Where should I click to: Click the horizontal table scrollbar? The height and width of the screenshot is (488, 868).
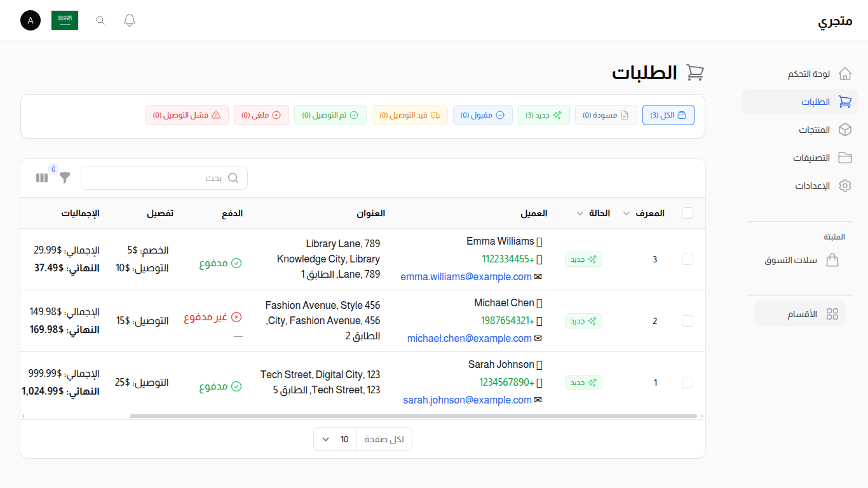click(x=413, y=416)
